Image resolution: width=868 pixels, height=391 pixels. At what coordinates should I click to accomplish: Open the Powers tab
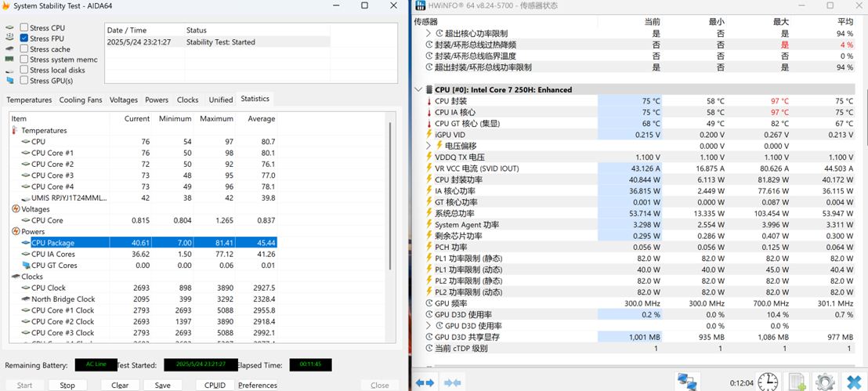(157, 100)
